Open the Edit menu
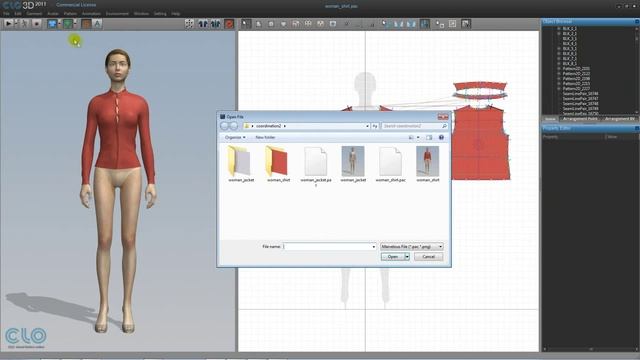This screenshot has width=640, height=360. click(18, 13)
